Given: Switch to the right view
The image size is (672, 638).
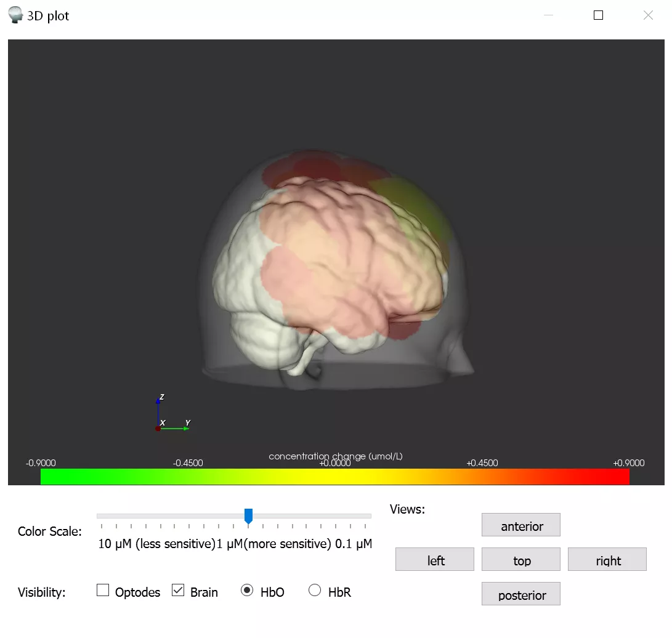Looking at the screenshot, I should pyautogui.click(x=607, y=560).
